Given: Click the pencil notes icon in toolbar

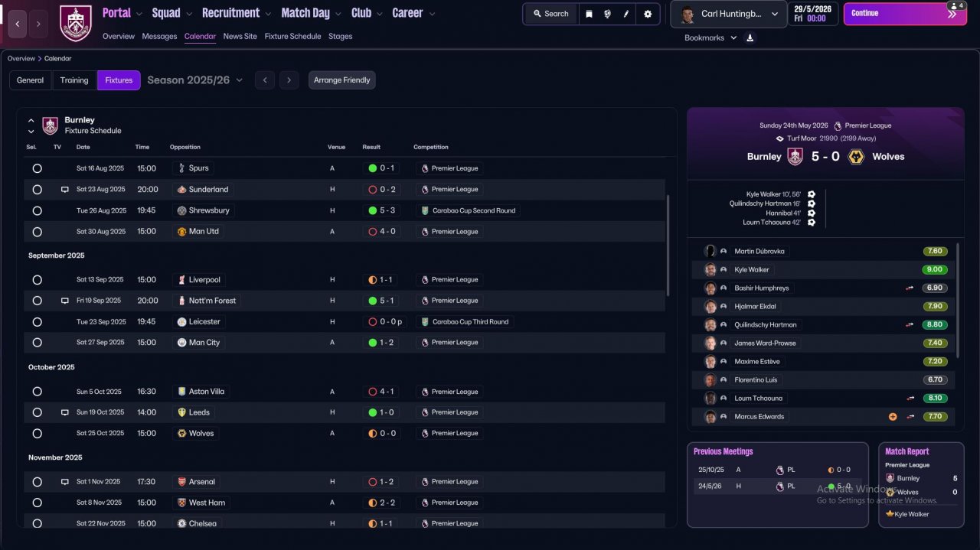Looking at the screenshot, I should click(626, 14).
